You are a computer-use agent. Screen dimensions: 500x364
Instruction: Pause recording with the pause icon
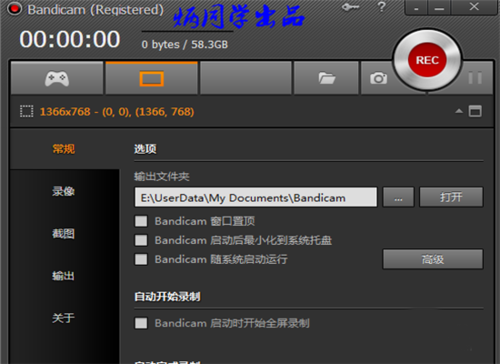pyautogui.click(x=475, y=78)
